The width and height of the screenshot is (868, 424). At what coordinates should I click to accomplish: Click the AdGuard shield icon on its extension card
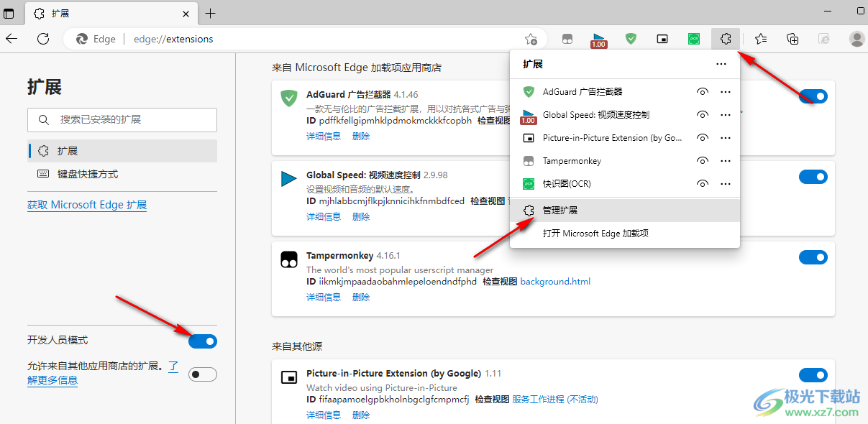click(289, 98)
